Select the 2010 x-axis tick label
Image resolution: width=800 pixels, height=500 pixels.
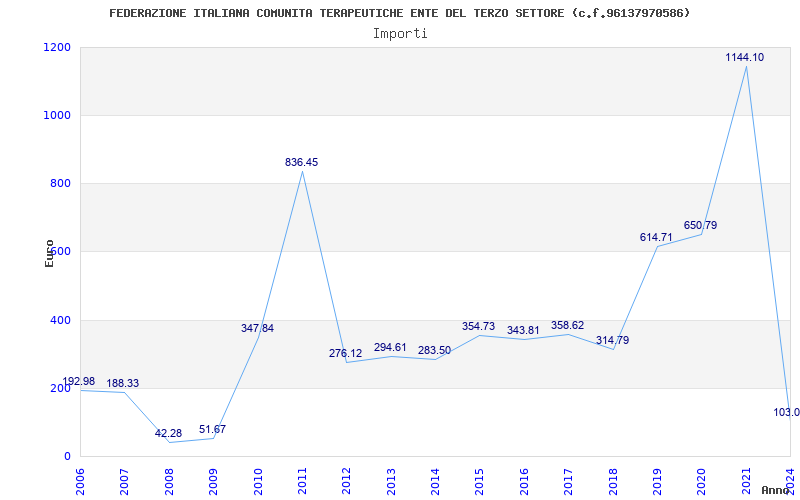tap(258, 481)
